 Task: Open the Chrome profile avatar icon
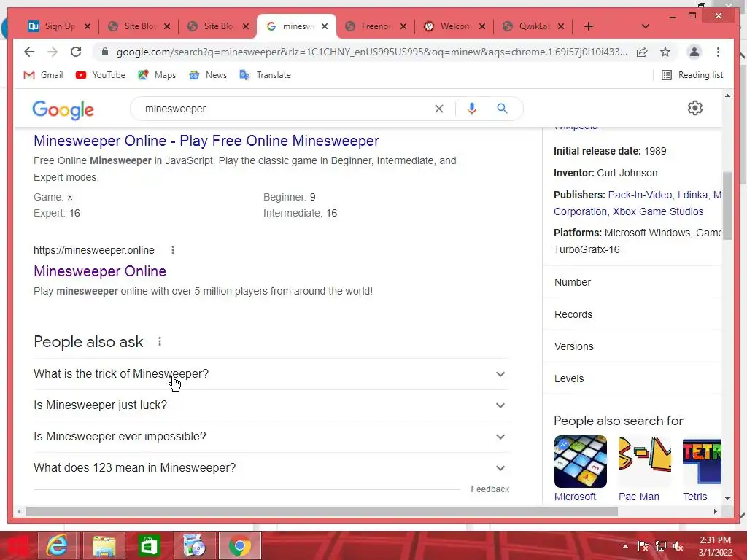click(694, 52)
